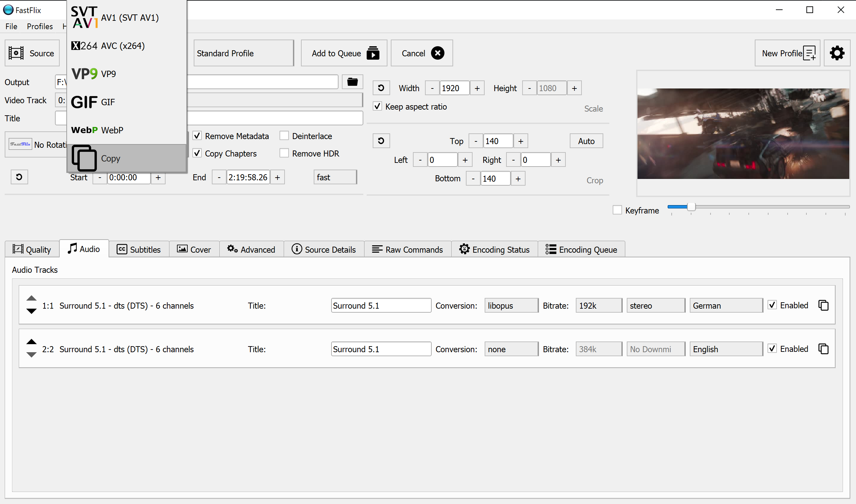The height and width of the screenshot is (504, 856).
Task: Open the Encoding Queue tab
Action: (x=581, y=250)
